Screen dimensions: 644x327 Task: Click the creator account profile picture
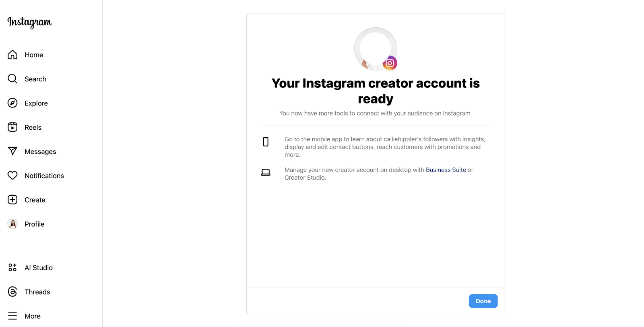373,48
